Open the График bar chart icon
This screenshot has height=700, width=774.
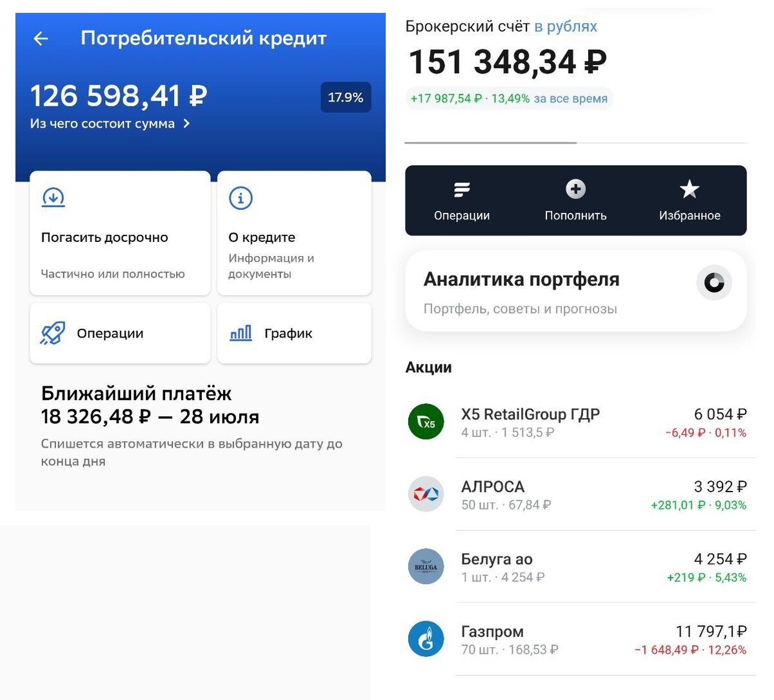(x=239, y=332)
